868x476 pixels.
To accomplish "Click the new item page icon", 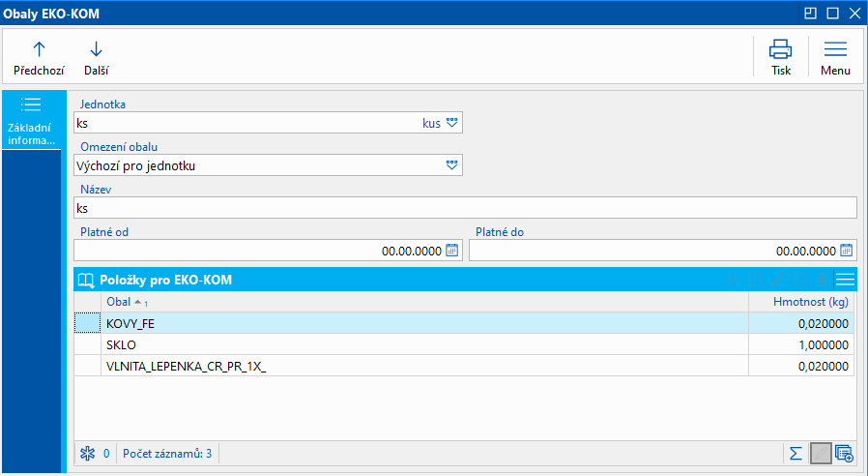I will 755,280.
